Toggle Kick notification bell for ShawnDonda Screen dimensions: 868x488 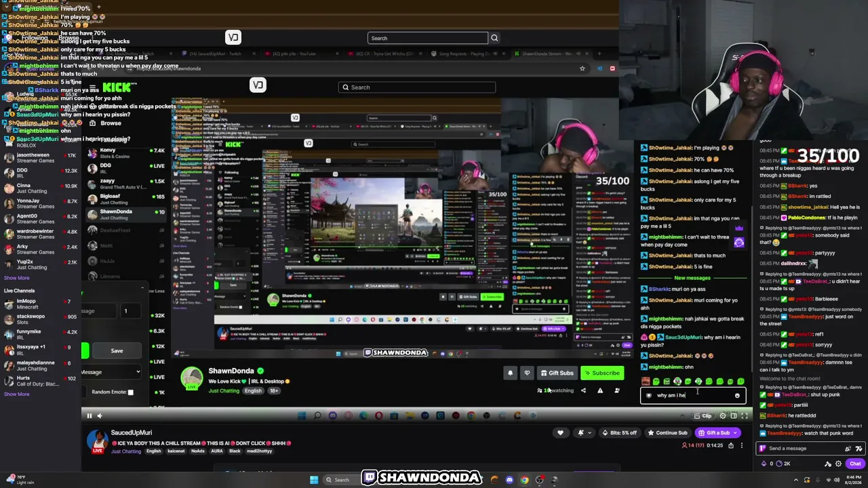pyautogui.click(x=511, y=373)
